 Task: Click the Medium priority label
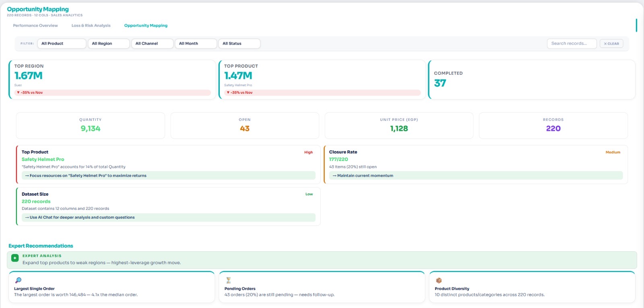[x=613, y=152]
